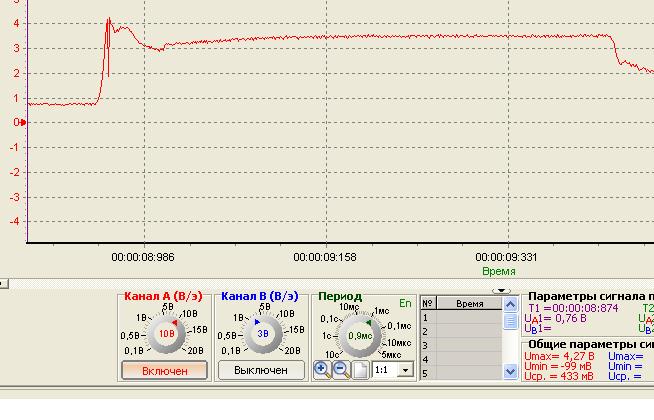
Task: Zoom out with the minus magnifier icon
Action: coord(342,370)
